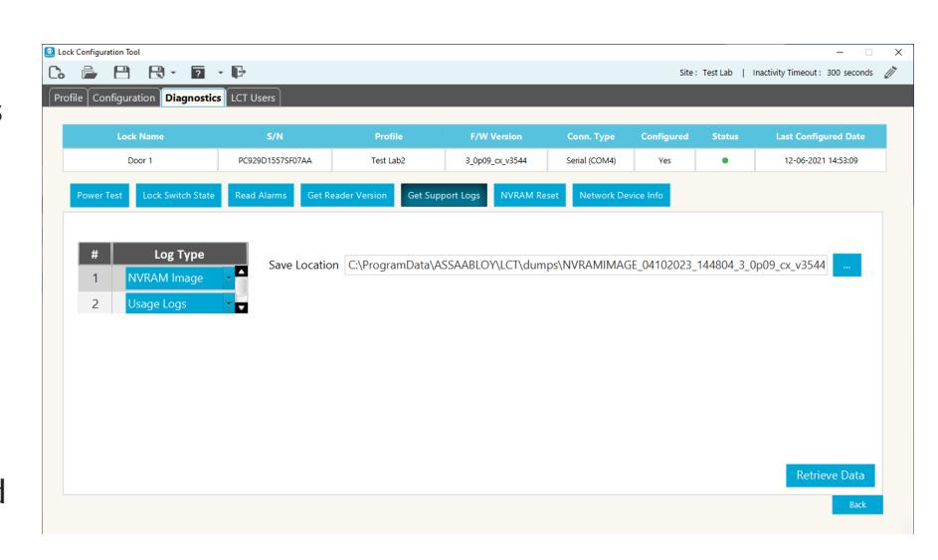This screenshot has width=938, height=560.
Task: Select the Diagnostics tab
Action: click(193, 97)
